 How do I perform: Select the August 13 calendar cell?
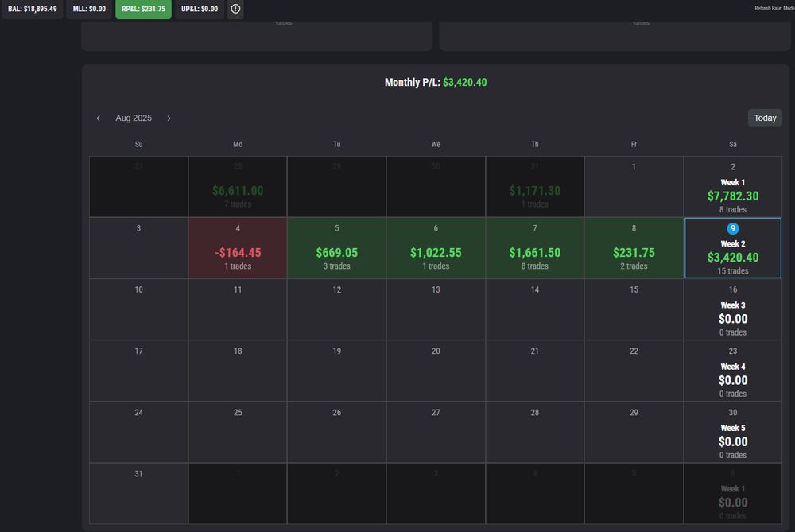click(436, 309)
